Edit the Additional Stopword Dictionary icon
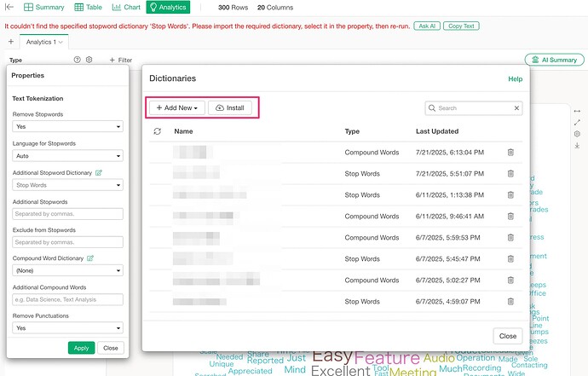 point(99,172)
